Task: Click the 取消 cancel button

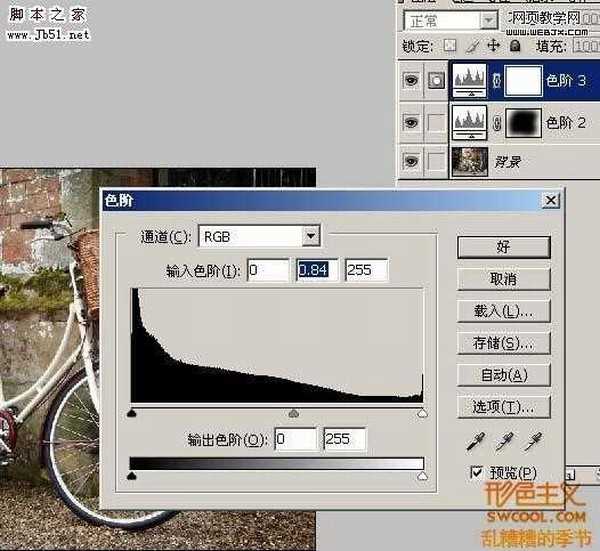Action: (x=504, y=279)
